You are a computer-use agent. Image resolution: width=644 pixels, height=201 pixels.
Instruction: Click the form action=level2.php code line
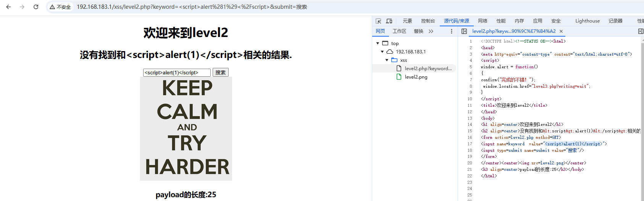521,137
